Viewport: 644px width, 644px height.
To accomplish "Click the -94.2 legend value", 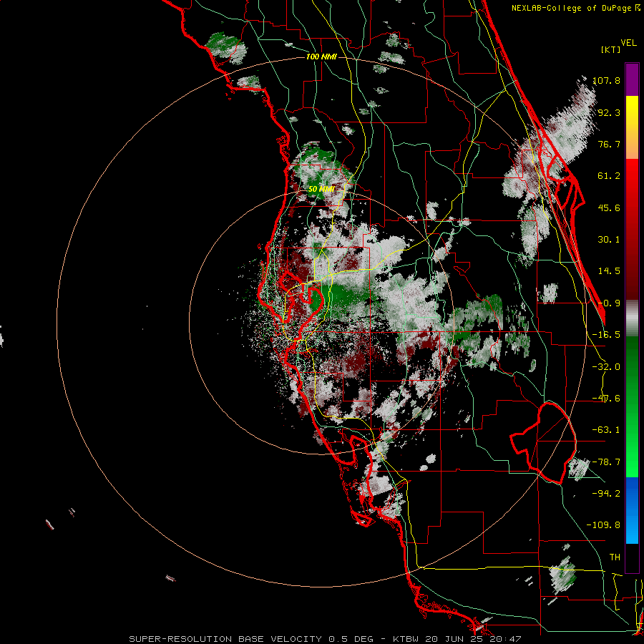I will click(606, 494).
